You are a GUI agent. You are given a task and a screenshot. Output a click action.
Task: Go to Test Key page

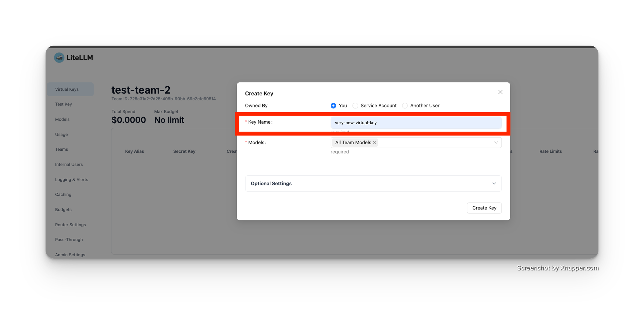63,104
